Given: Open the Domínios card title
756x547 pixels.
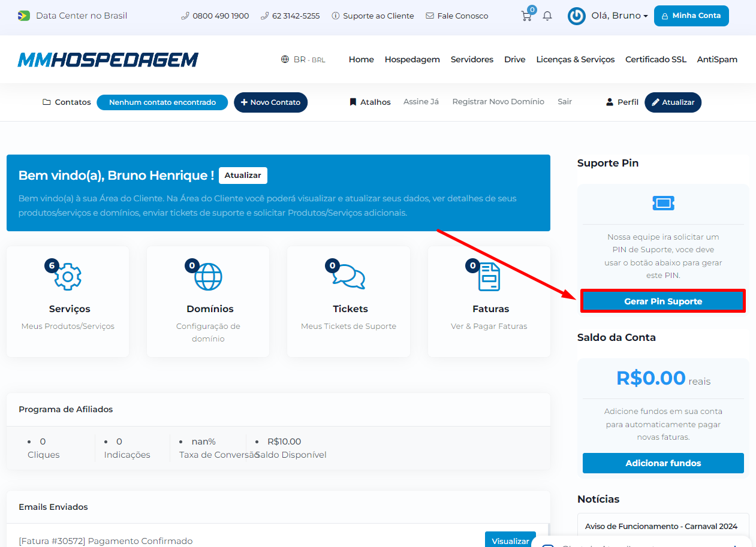Looking at the screenshot, I should pyautogui.click(x=210, y=309).
